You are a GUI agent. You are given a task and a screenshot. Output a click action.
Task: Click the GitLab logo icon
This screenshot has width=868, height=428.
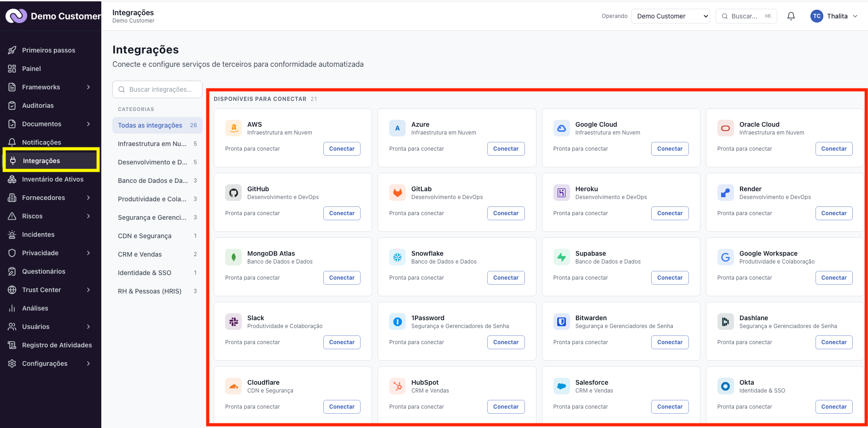[x=397, y=193]
